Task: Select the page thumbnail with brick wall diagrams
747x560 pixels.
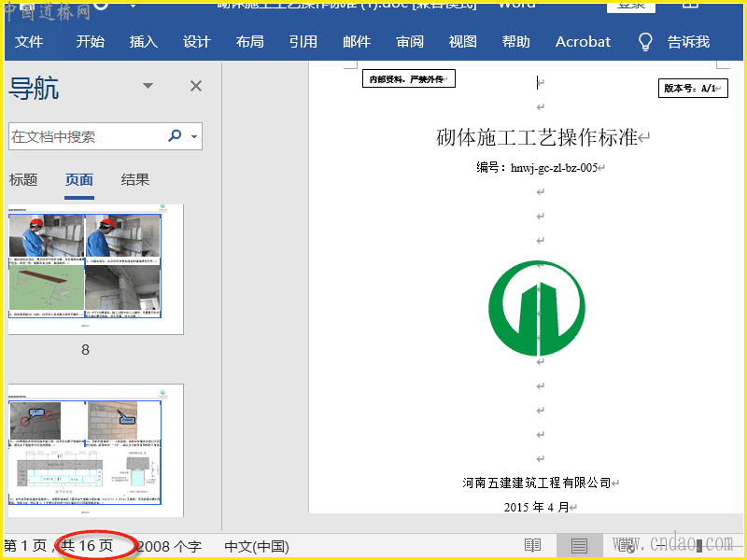Action: pyautogui.click(x=96, y=451)
